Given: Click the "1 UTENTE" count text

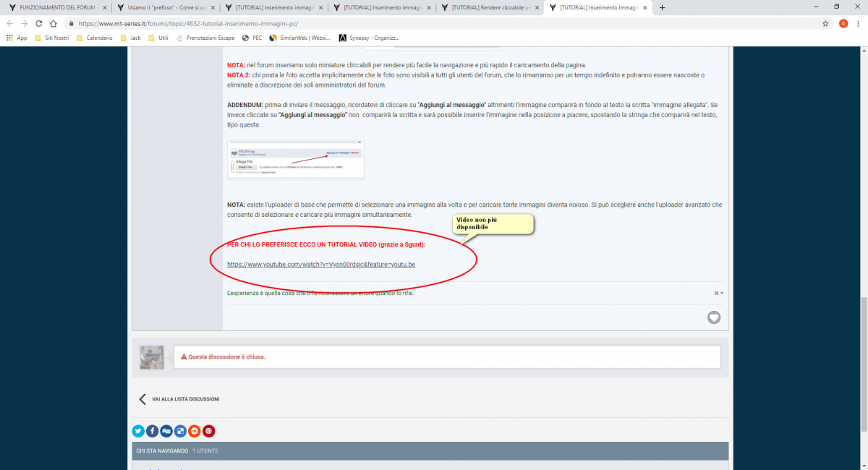Looking at the screenshot, I should coord(205,450).
